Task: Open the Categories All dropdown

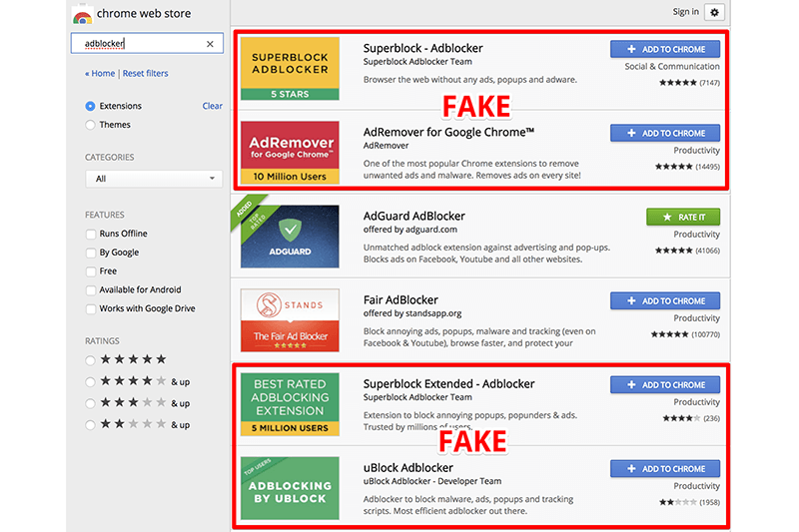Action: point(154,179)
